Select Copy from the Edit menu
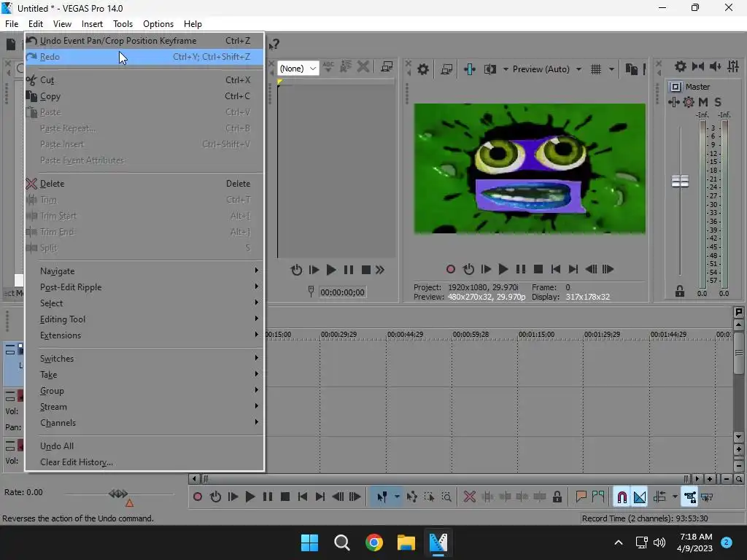 coord(144,96)
